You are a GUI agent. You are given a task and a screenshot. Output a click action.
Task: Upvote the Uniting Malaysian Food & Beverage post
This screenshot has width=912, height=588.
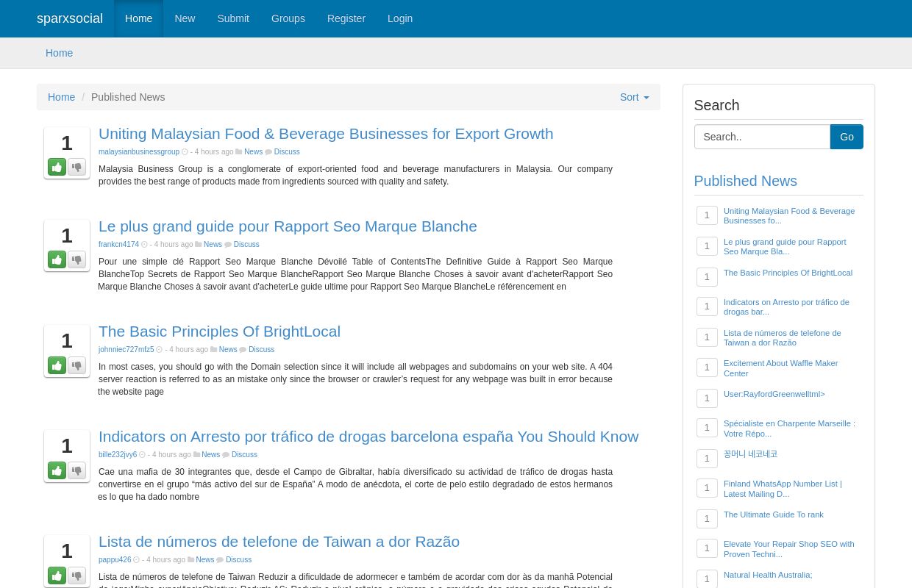pyautogui.click(x=57, y=168)
